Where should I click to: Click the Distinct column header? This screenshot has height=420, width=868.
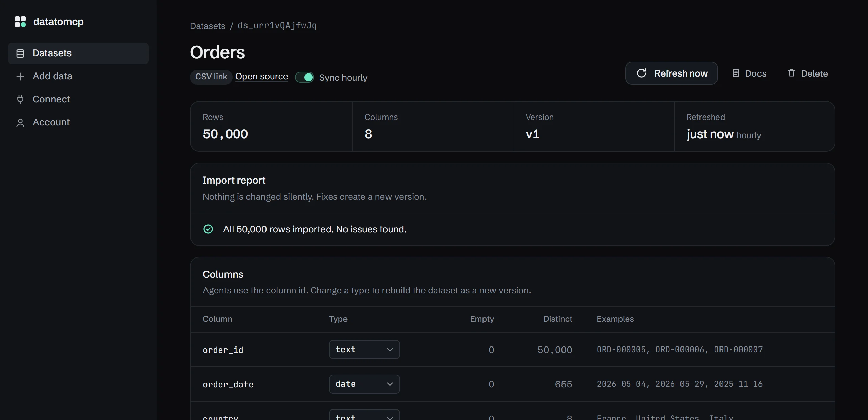tap(557, 319)
